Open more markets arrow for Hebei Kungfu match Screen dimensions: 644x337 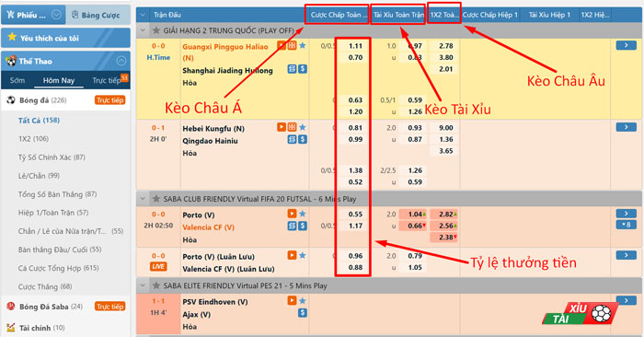tap(626, 127)
